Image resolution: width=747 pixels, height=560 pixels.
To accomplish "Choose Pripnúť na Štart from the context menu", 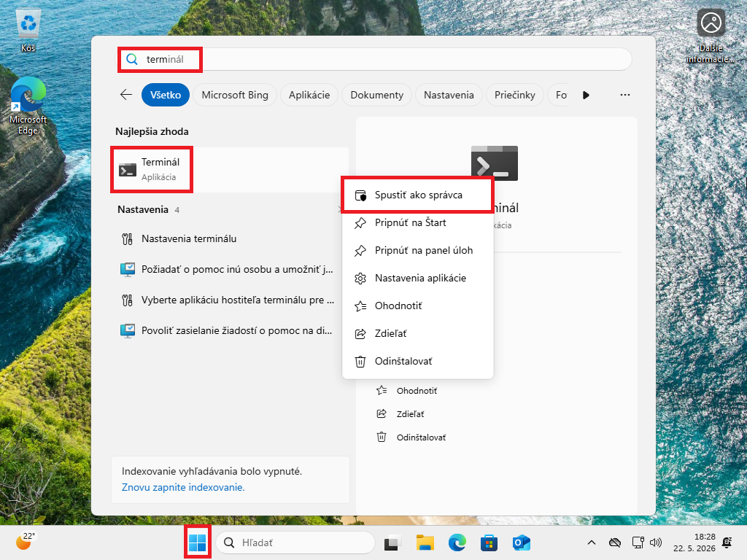I will [x=418, y=222].
